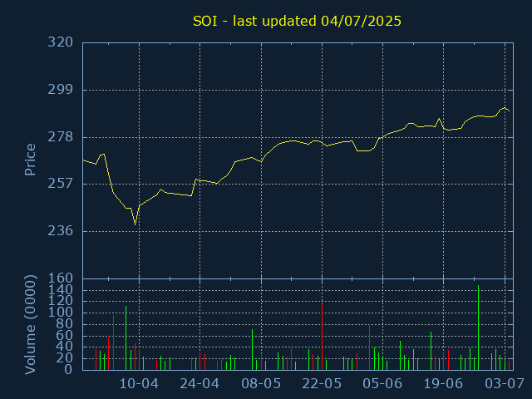Viewport: 532px width, 399px height.
Task: Select the 320 price axis label
Action: (61, 42)
